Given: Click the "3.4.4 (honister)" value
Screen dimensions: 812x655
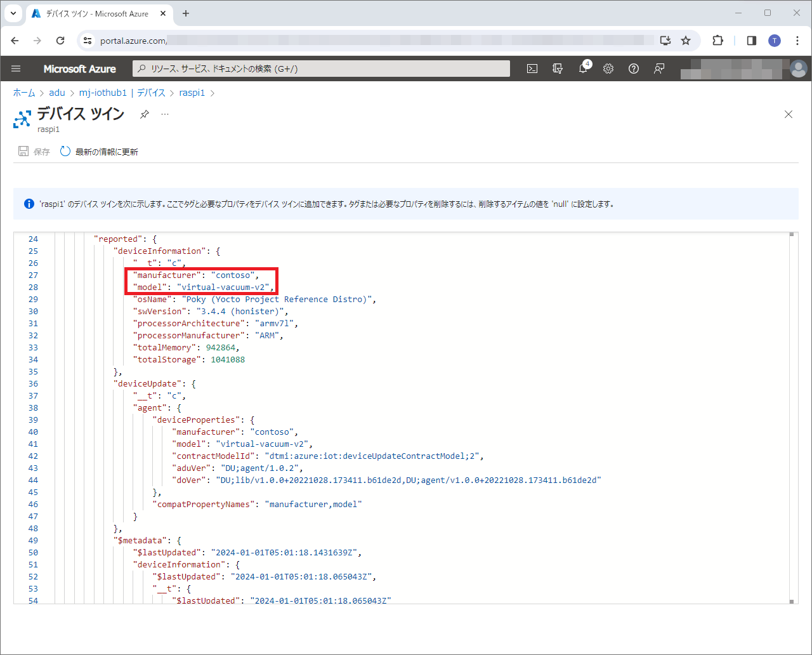Looking at the screenshot, I should (240, 312).
